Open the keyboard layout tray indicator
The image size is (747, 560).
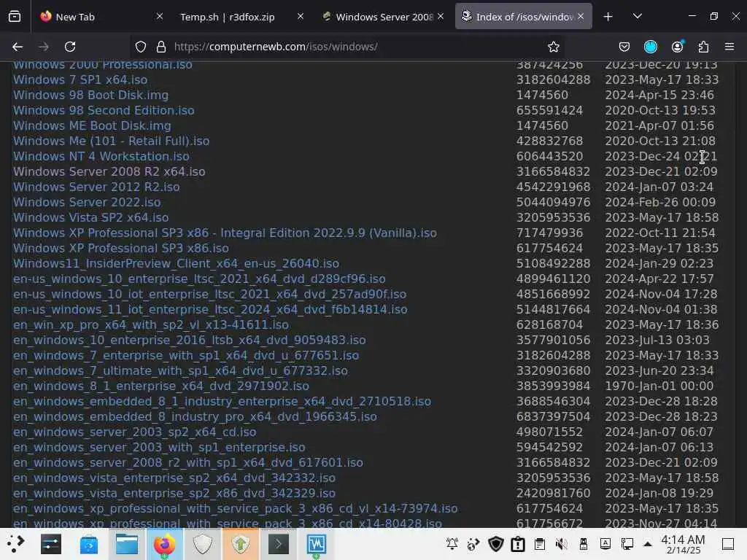[x=605, y=544]
